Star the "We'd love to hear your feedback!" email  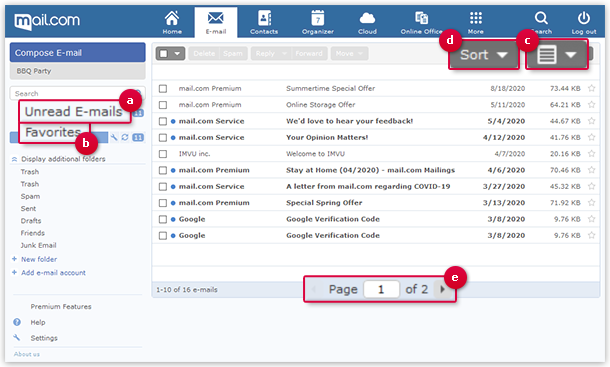(x=591, y=121)
